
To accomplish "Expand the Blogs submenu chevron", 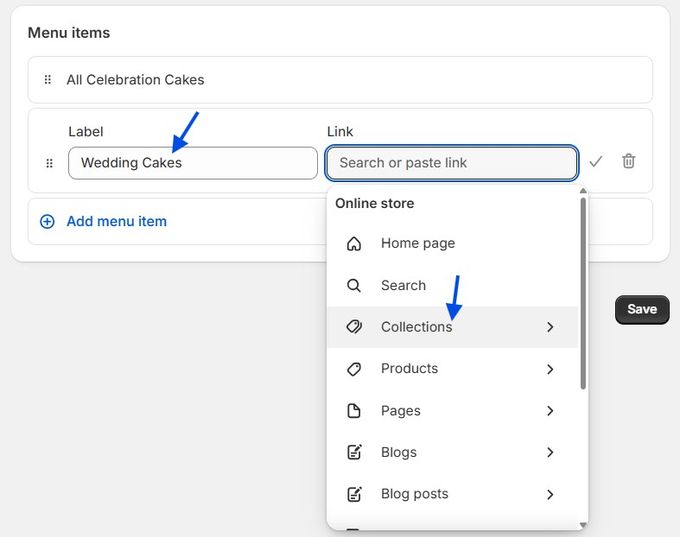I will click(x=550, y=452).
